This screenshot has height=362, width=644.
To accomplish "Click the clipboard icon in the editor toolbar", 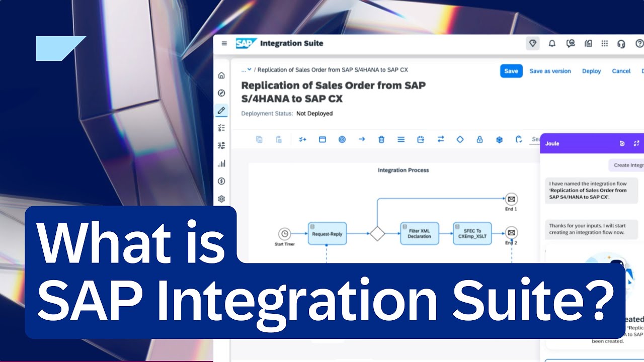I will [519, 139].
